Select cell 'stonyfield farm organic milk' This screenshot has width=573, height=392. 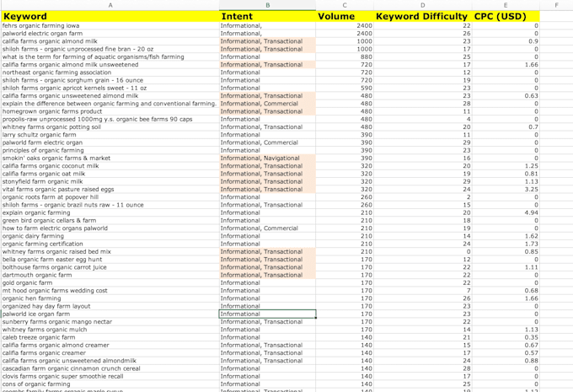[110, 181]
